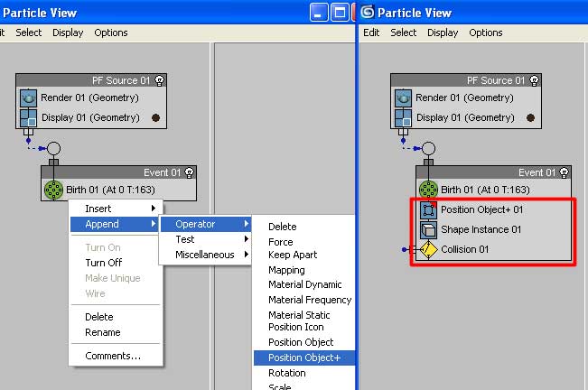
Task: Open Options menu in right window
Action: 486,33
